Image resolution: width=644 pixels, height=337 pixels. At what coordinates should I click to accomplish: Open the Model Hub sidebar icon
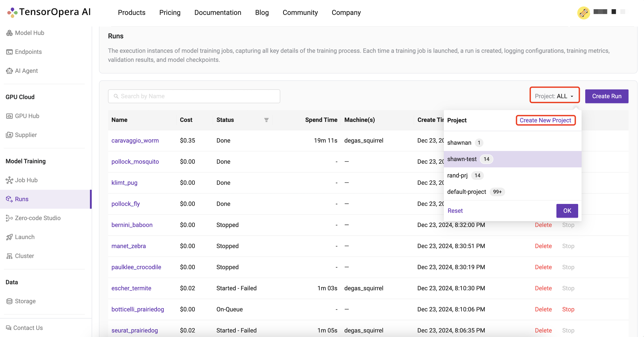[x=9, y=33]
